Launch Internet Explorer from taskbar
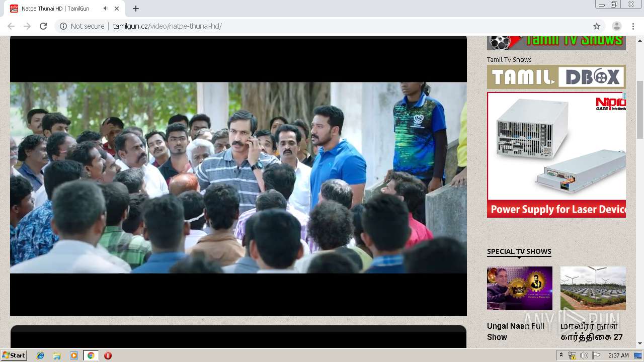 pyautogui.click(x=40, y=355)
